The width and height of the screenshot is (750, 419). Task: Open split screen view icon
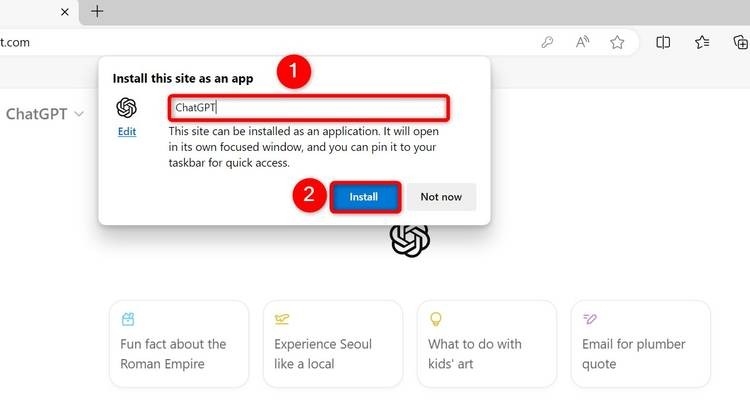(x=663, y=43)
